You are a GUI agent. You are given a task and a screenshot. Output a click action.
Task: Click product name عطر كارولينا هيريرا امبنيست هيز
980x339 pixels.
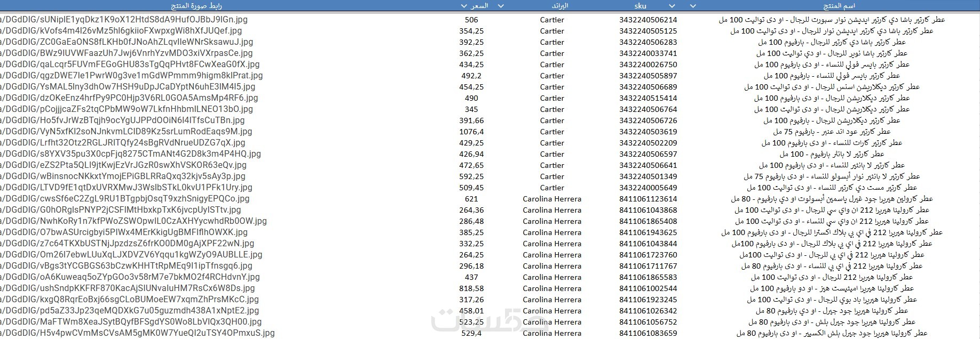click(832, 288)
